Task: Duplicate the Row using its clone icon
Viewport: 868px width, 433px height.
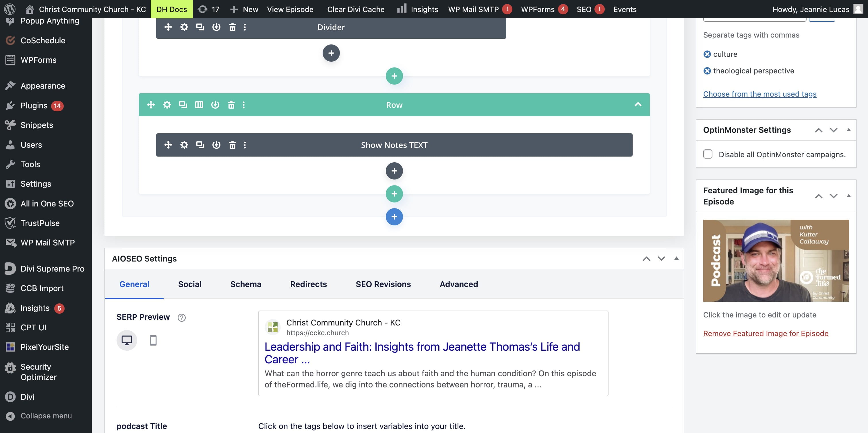Action: coord(183,105)
